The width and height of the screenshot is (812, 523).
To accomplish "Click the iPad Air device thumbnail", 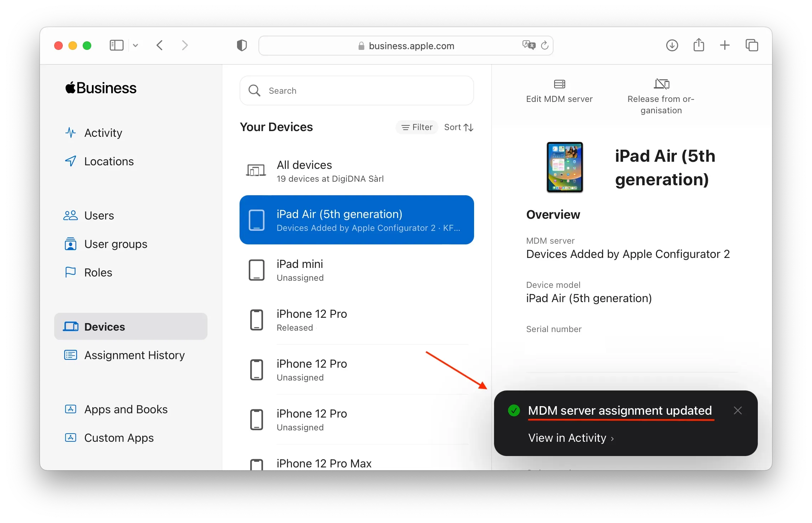I will (565, 167).
